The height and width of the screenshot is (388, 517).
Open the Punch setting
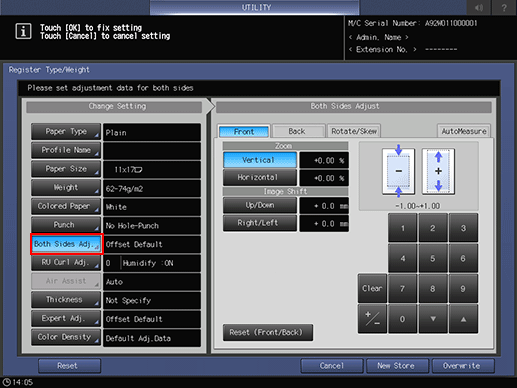(x=66, y=225)
